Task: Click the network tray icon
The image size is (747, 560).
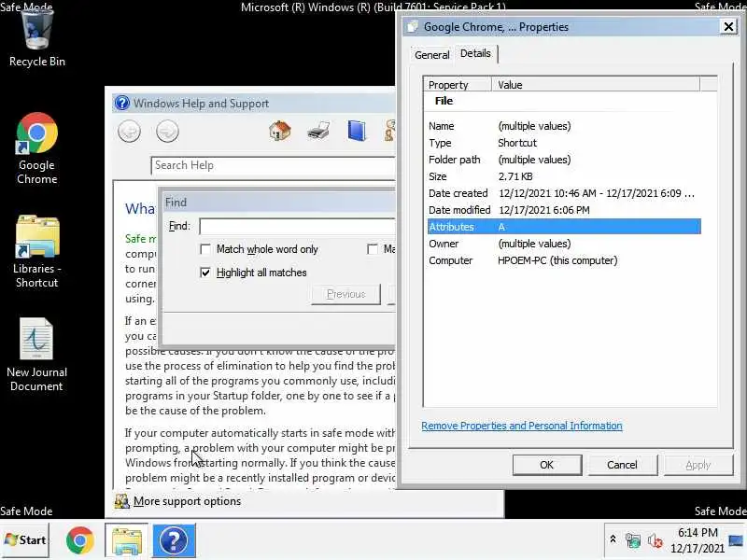Action: tap(633, 540)
